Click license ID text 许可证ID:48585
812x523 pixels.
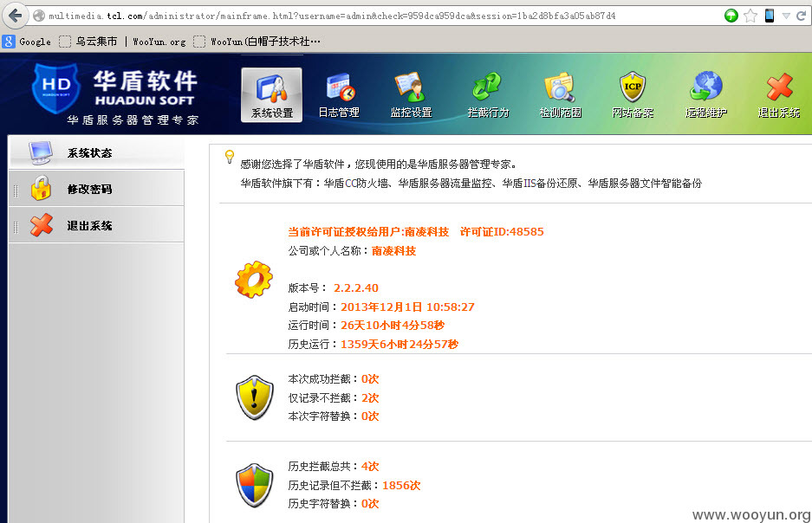(x=502, y=232)
